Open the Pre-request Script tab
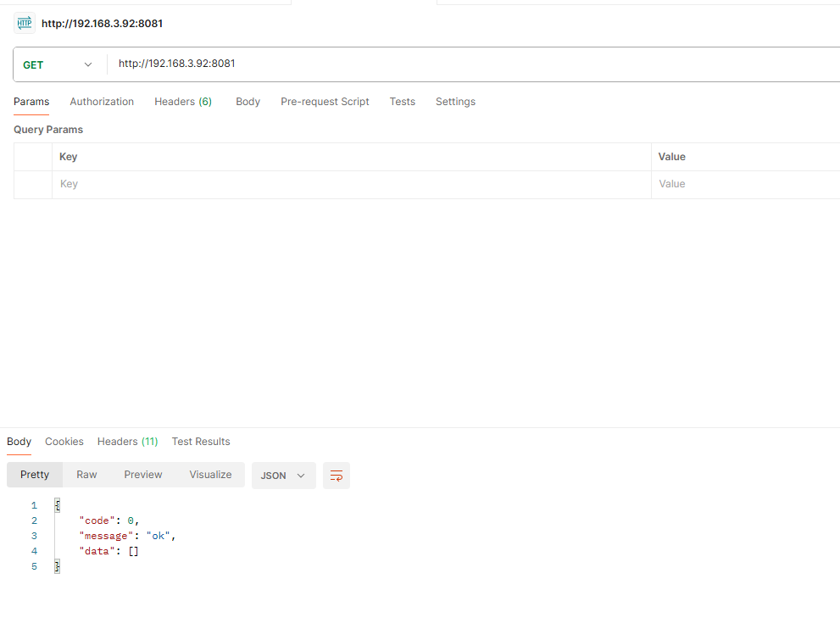This screenshot has width=840, height=629. [325, 102]
